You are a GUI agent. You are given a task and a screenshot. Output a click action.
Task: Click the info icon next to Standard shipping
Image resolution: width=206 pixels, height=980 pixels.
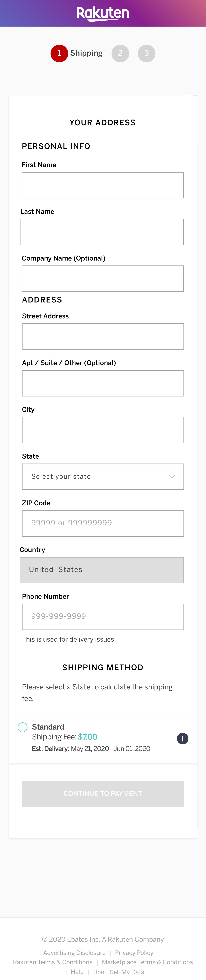click(x=182, y=738)
